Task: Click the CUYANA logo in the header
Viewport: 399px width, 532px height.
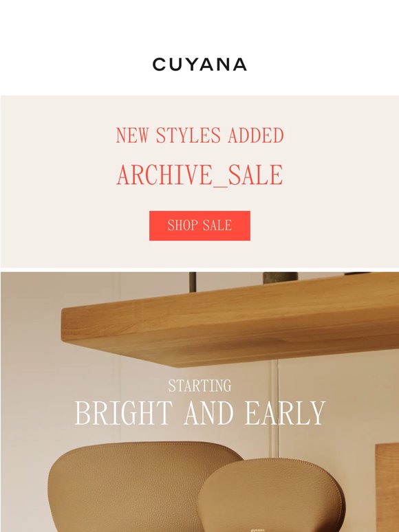Action: (199, 64)
